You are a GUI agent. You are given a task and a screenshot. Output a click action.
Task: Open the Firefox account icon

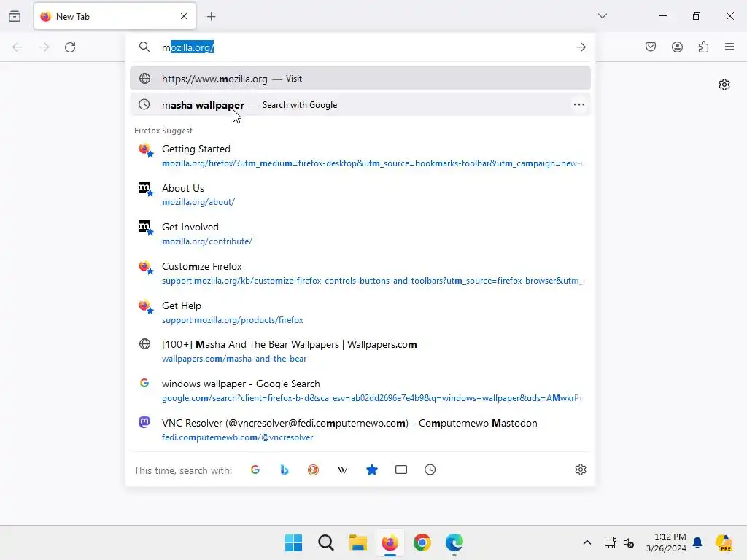click(x=677, y=47)
